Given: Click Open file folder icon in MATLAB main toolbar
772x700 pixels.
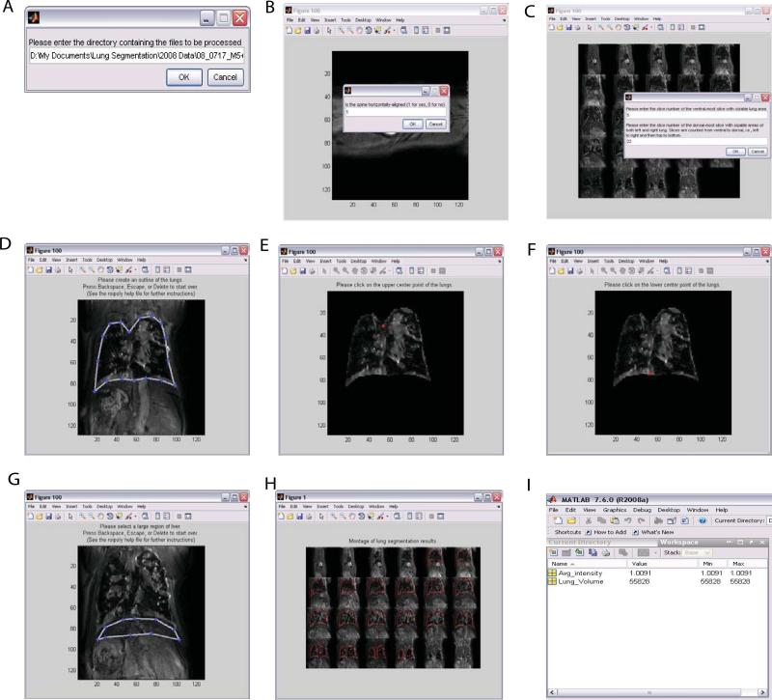Looking at the screenshot, I should [571, 520].
